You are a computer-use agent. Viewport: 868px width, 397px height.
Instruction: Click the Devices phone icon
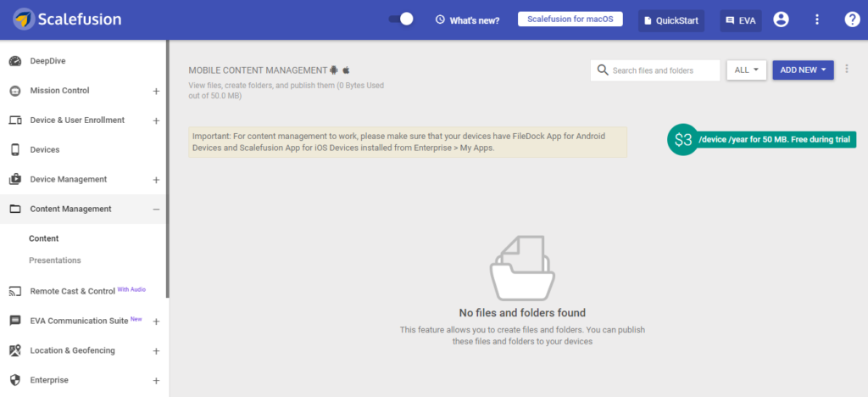(x=15, y=150)
